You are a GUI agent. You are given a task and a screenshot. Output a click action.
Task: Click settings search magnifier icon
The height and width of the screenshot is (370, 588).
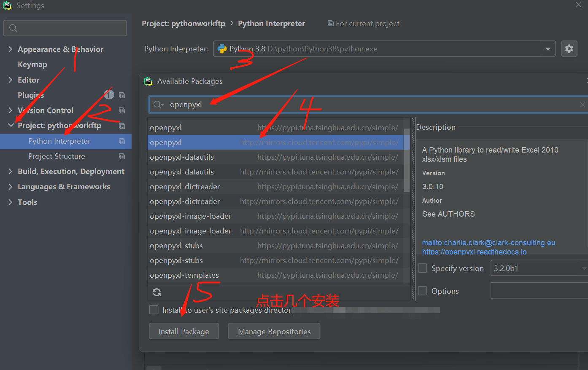[13, 28]
